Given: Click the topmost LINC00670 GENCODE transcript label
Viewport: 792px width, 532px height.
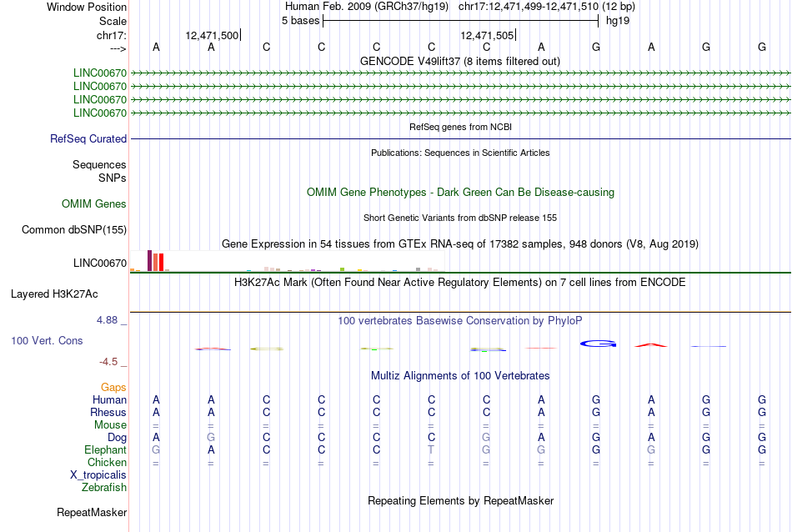Looking at the screenshot, I should pyautogui.click(x=99, y=73).
